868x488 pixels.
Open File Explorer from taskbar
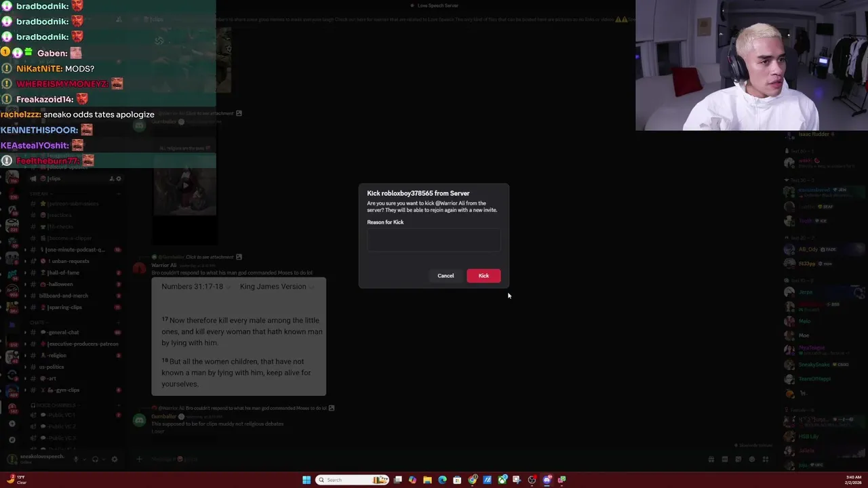pos(427,480)
